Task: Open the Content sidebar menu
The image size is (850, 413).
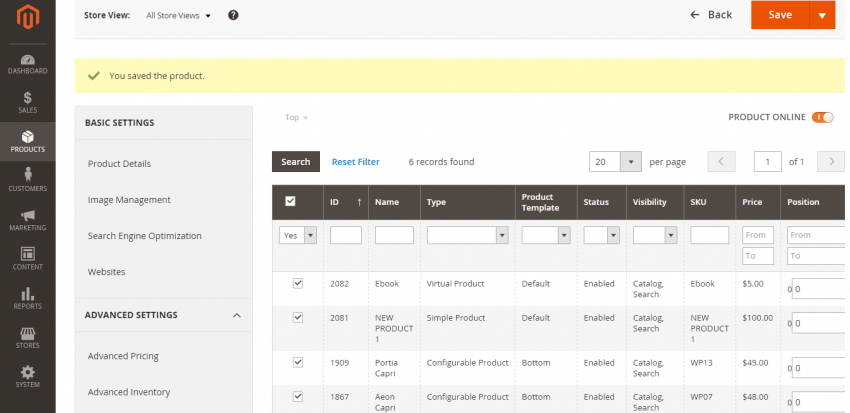Action: coord(28,259)
